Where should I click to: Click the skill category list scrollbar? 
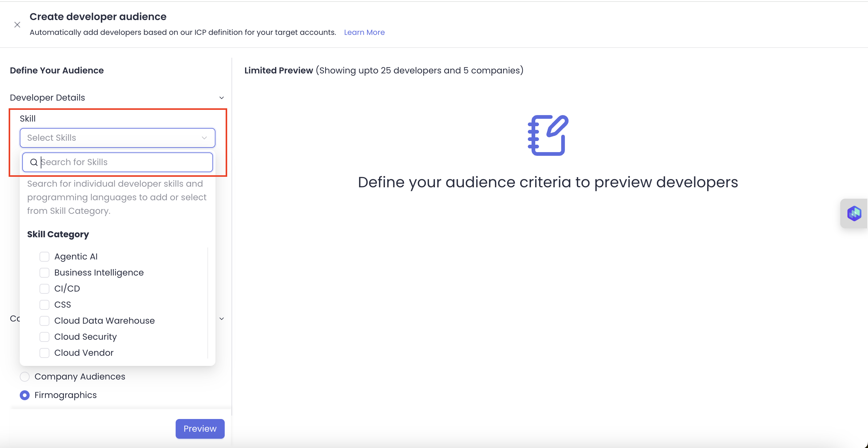tap(207, 303)
